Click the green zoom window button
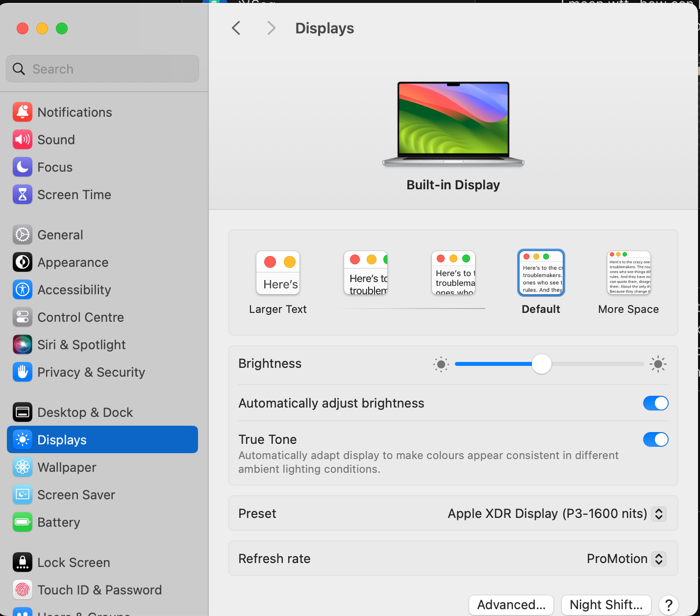The image size is (700, 616). (x=62, y=28)
